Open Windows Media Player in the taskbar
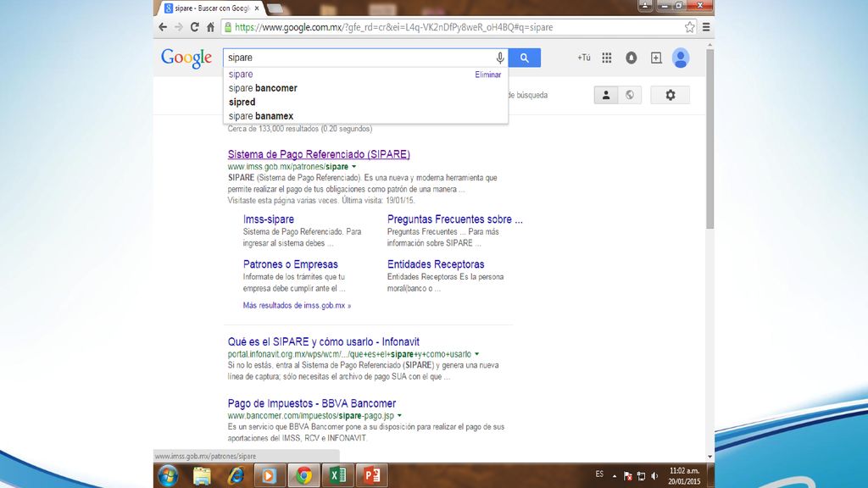868x488 pixels. coord(270,476)
